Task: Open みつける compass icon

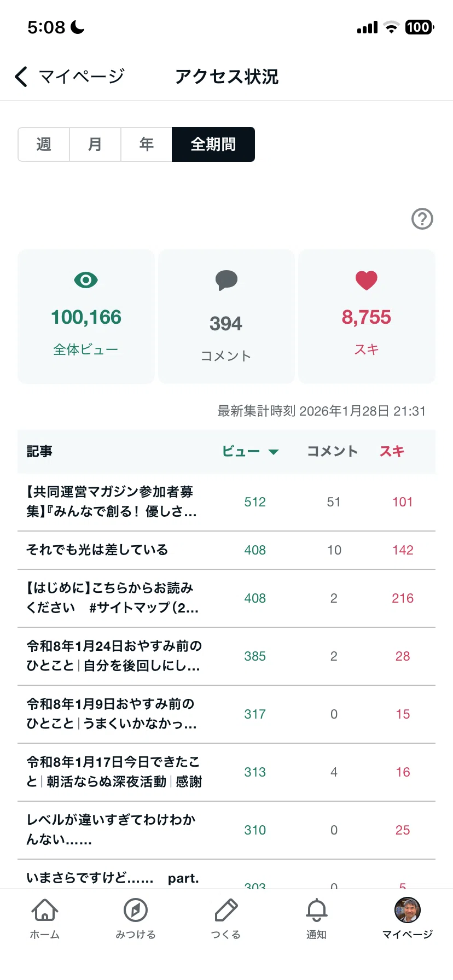Action: (x=136, y=910)
